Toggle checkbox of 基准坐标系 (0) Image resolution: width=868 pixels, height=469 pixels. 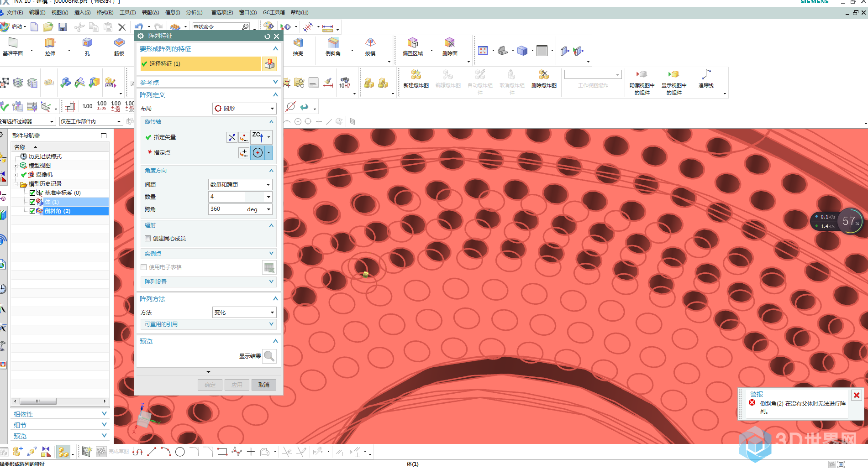click(32, 193)
